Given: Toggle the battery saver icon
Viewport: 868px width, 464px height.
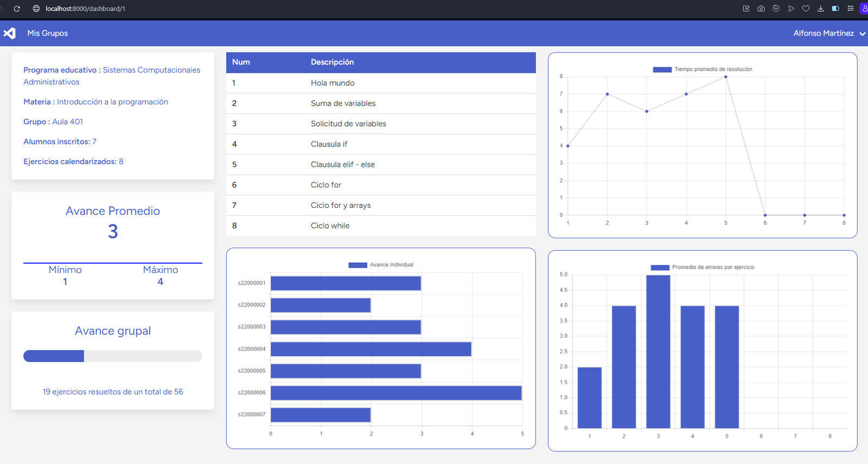Looking at the screenshot, I should [835, 9].
